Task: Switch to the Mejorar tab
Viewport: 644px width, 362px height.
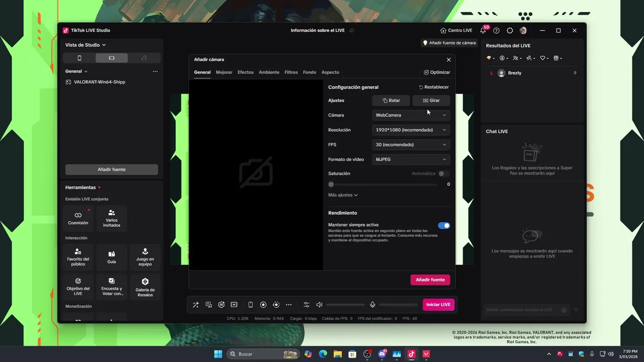Action: coord(224,72)
